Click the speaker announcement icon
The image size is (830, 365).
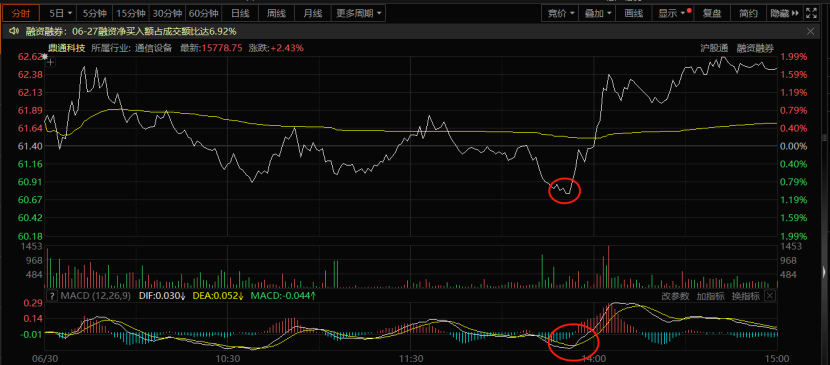coord(14,32)
